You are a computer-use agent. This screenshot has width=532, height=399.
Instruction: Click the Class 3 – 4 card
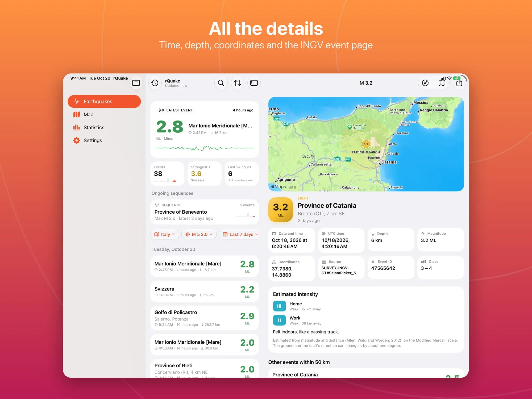pos(441,267)
